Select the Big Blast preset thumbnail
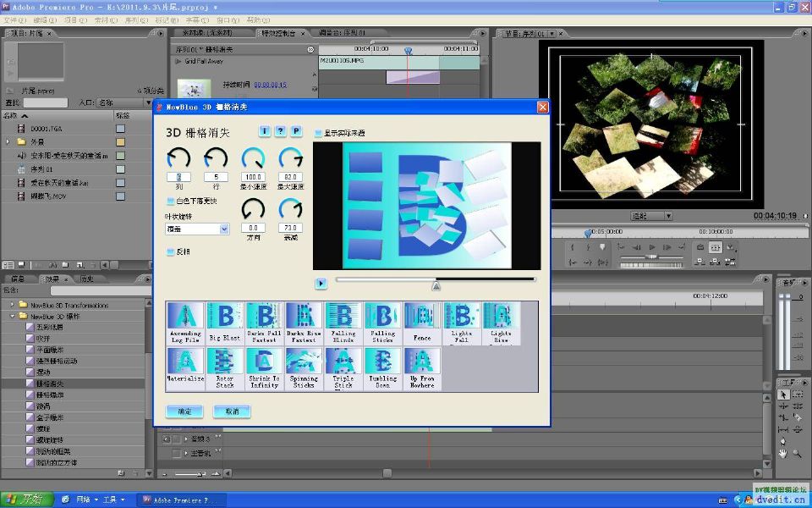The height and width of the screenshot is (508, 812). pyautogui.click(x=225, y=323)
